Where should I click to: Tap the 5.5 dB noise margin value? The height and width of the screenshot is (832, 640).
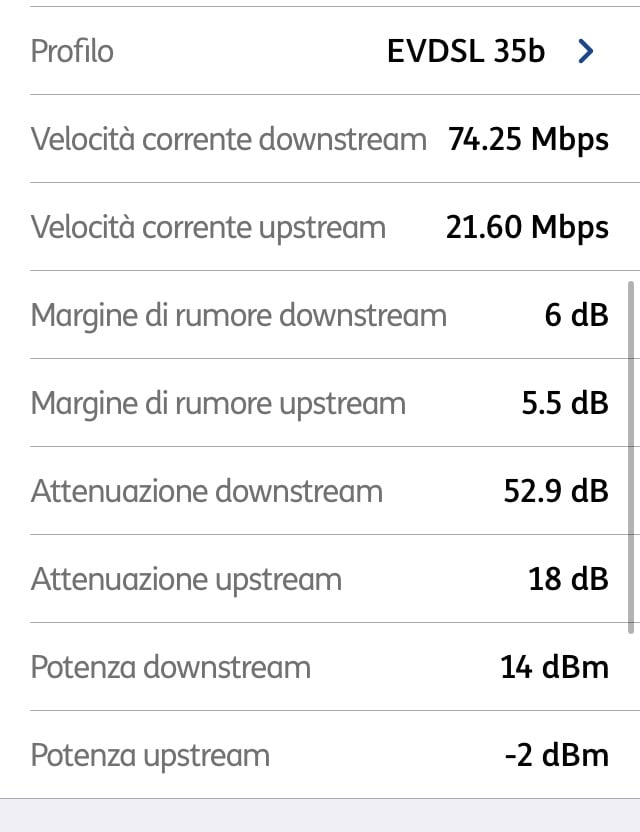point(565,403)
